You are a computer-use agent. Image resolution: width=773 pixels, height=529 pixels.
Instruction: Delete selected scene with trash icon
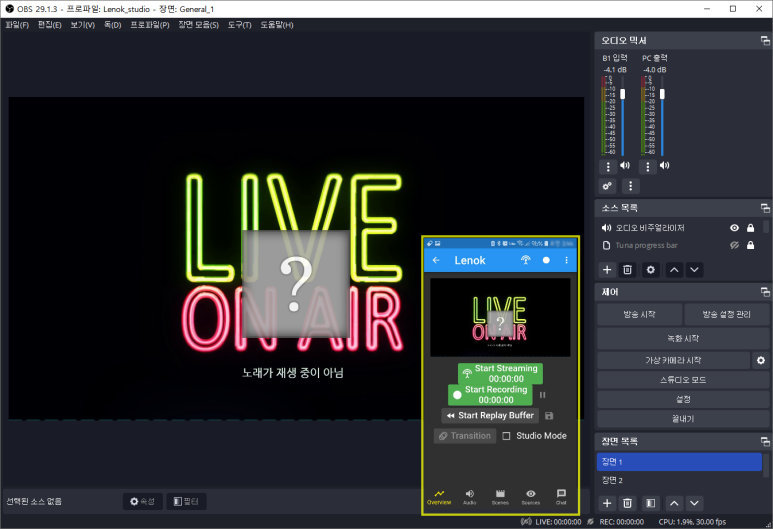(627, 503)
